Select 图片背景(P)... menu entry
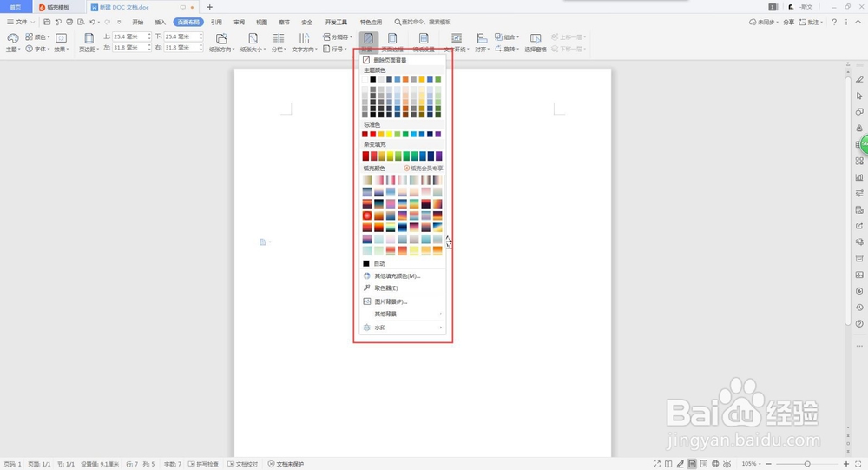 coord(403,301)
